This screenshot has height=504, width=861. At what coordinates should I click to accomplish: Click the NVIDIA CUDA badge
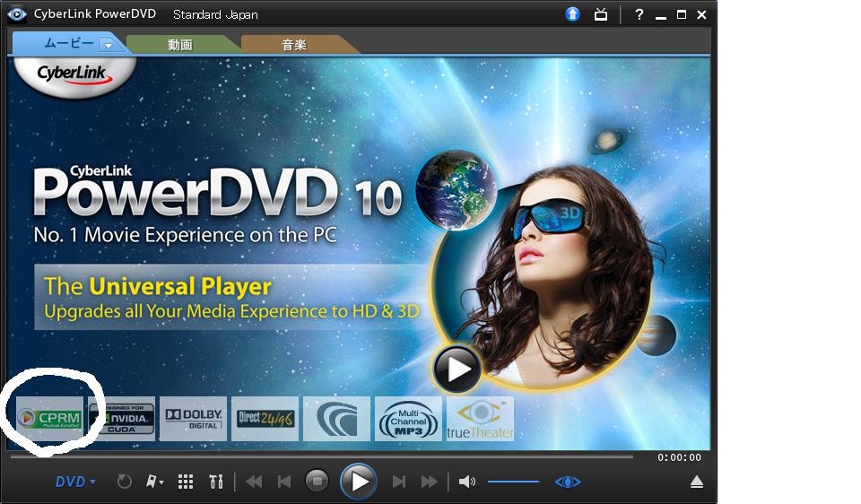click(x=121, y=418)
